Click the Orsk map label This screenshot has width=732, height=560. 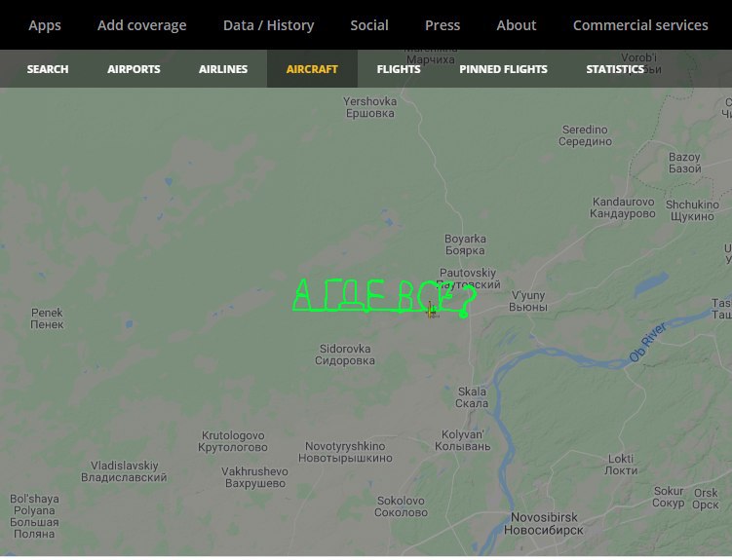706,499
